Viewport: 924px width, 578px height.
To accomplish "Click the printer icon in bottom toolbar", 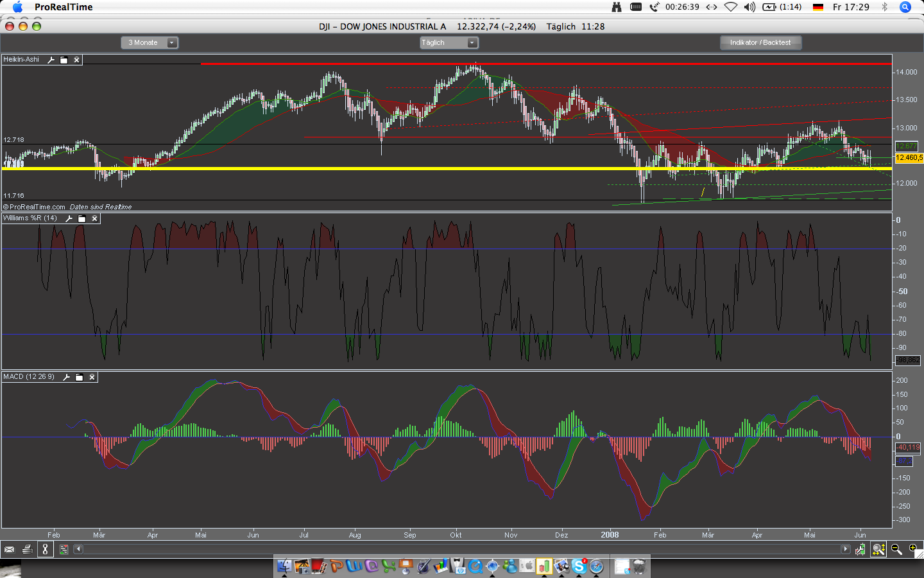I will 27,549.
